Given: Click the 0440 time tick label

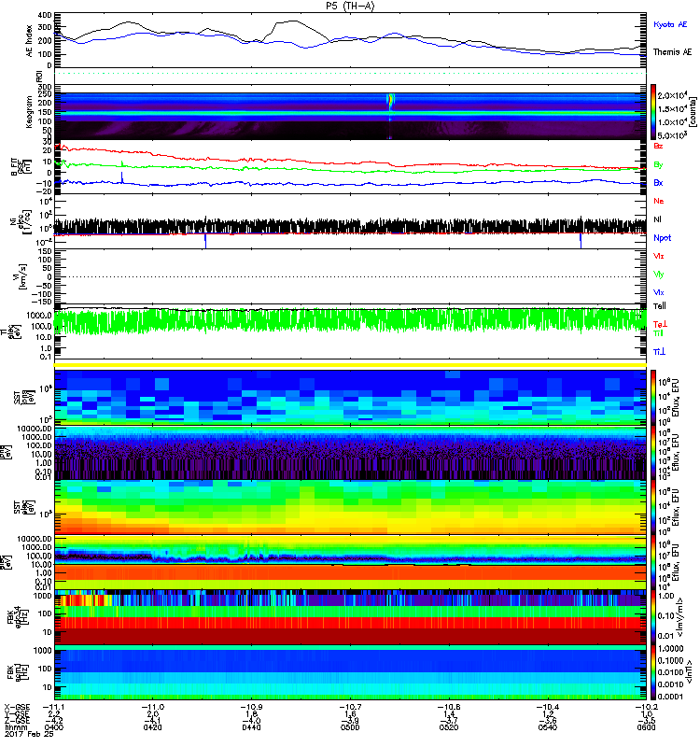Looking at the screenshot, I should pos(251,727).
